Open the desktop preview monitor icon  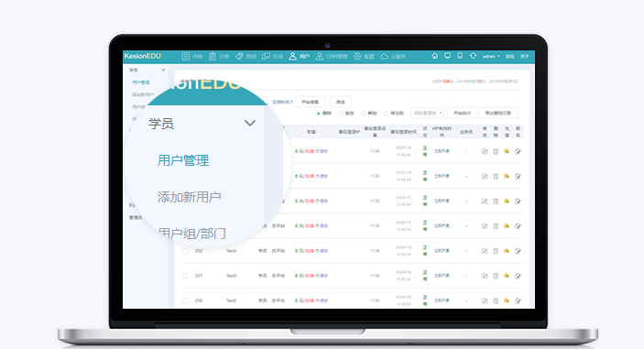pos(447,56)
